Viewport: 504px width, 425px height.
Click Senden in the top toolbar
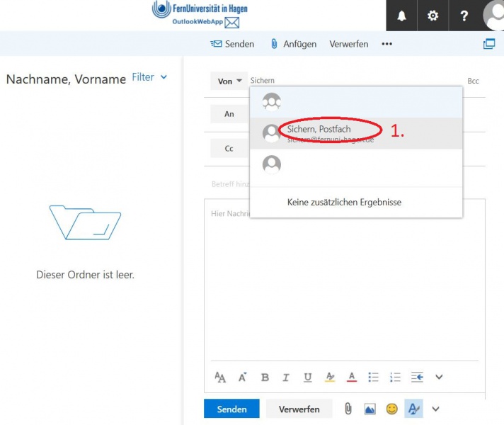point(232,44)
